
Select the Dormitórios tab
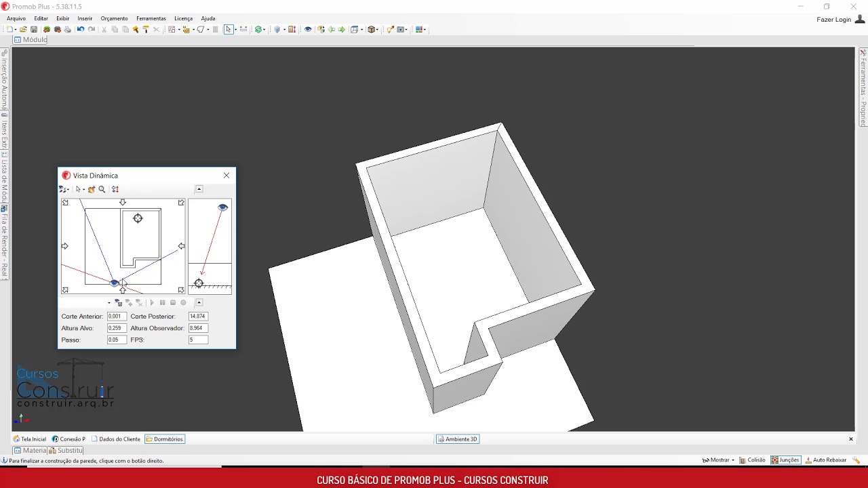point(165,439)
